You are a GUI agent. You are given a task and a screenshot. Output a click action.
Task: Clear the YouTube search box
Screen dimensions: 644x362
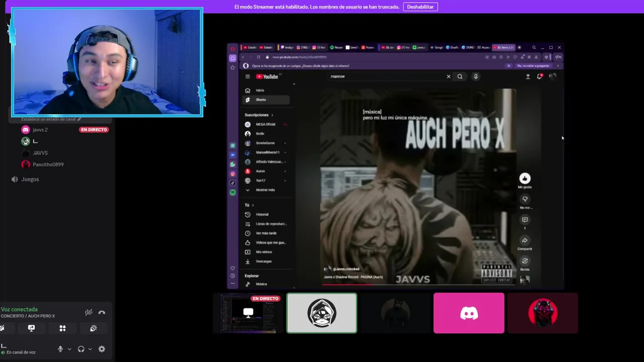[x=448, y=76]
